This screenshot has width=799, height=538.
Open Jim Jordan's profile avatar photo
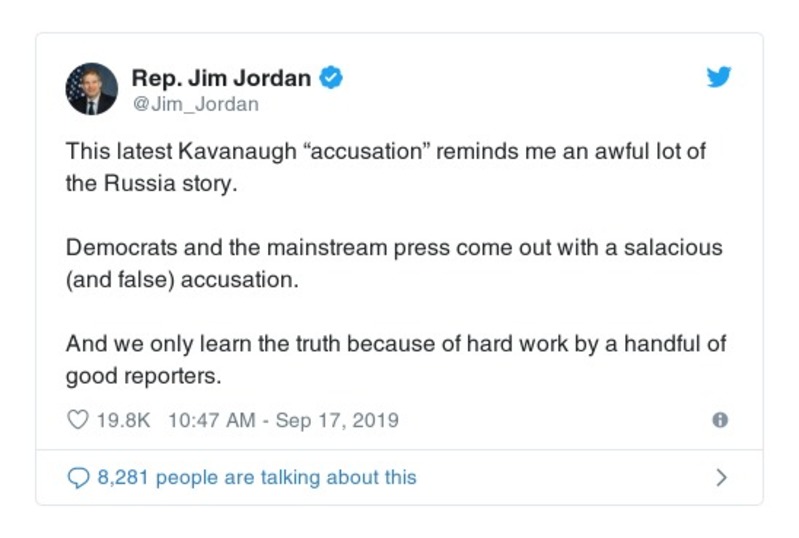(91, 89)
